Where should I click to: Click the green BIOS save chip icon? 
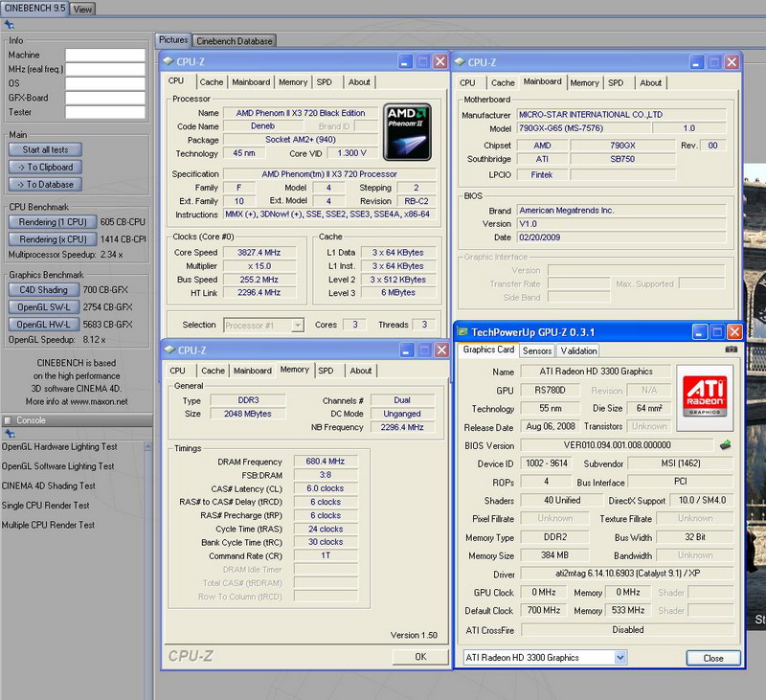[x=726, y=445]
